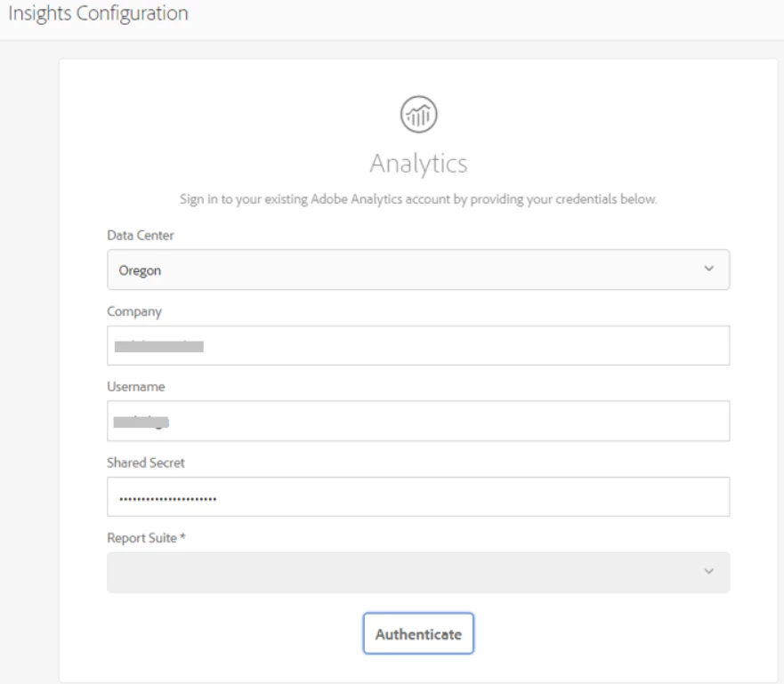Click the Authenticate button

[418, 633]
